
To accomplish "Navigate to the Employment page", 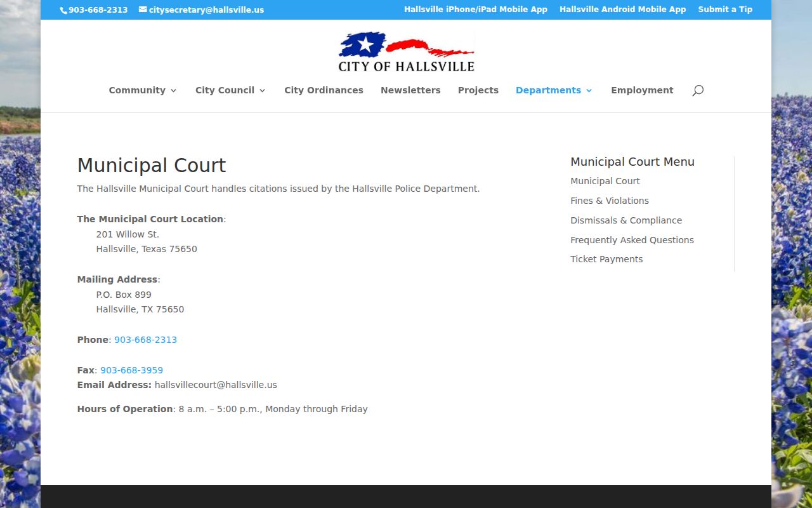I will coord(642,90).
